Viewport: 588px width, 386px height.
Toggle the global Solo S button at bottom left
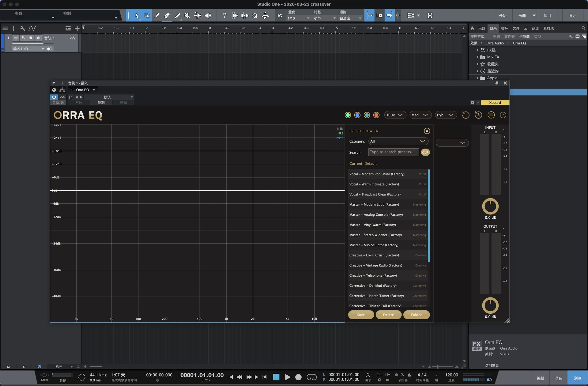[x=24, y=367]
